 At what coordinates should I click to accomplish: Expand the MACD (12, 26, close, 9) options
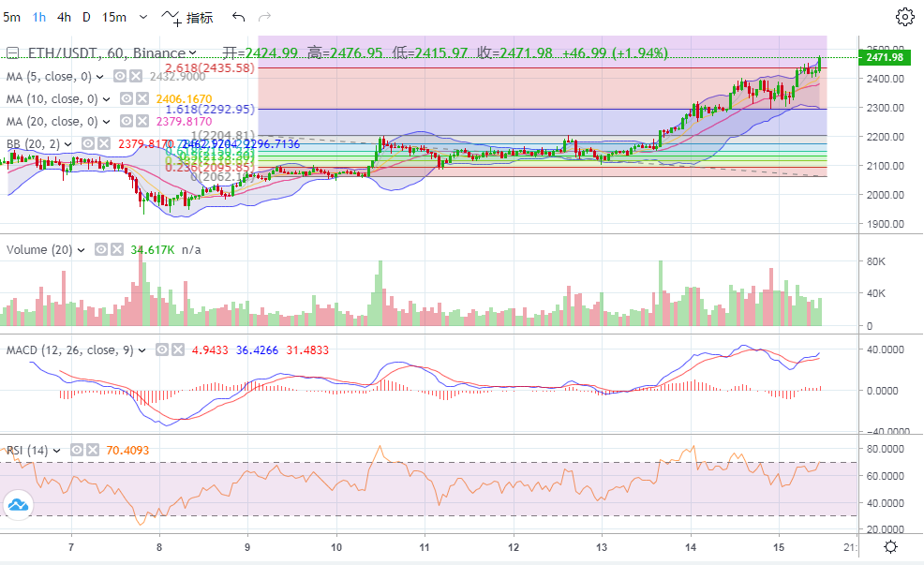click(x=142, y=350)
